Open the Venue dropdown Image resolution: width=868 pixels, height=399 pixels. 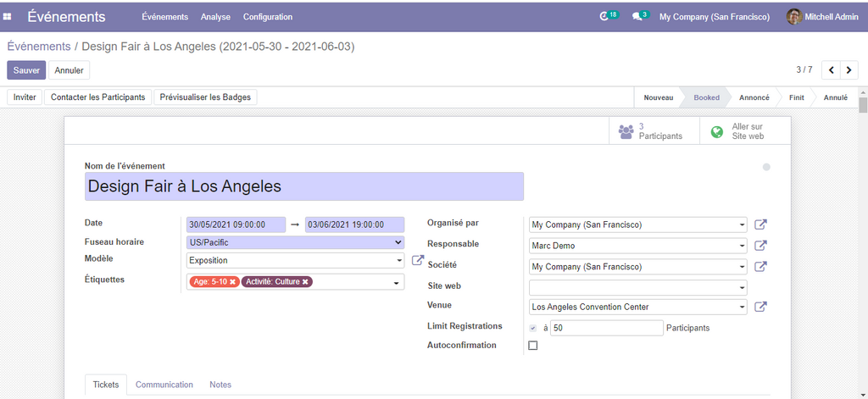(x=742, y=308)
